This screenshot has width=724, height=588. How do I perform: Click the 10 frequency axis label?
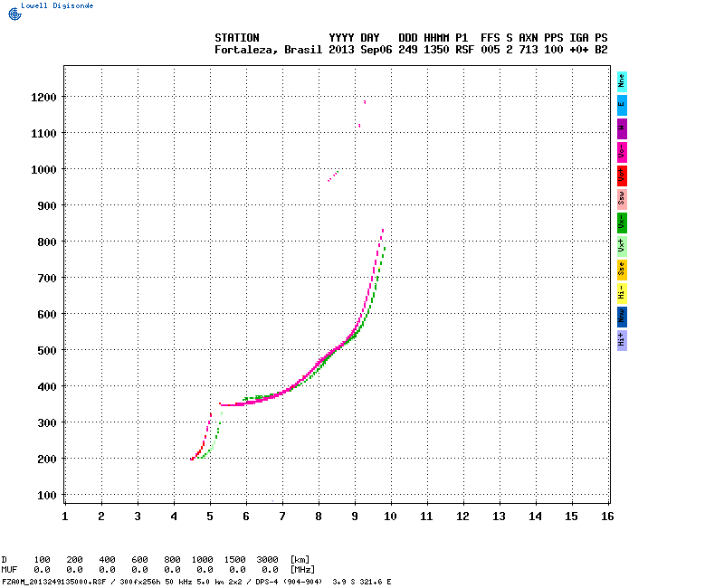click(390, 517)
